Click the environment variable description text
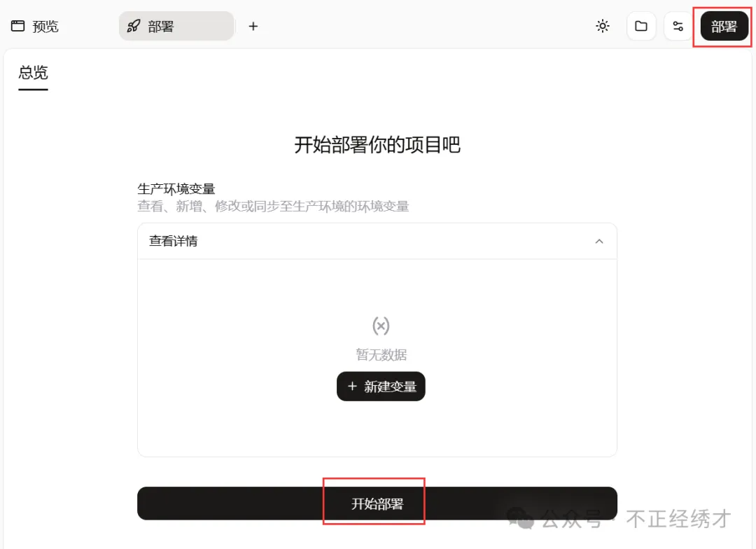 (x=274, y=207)
